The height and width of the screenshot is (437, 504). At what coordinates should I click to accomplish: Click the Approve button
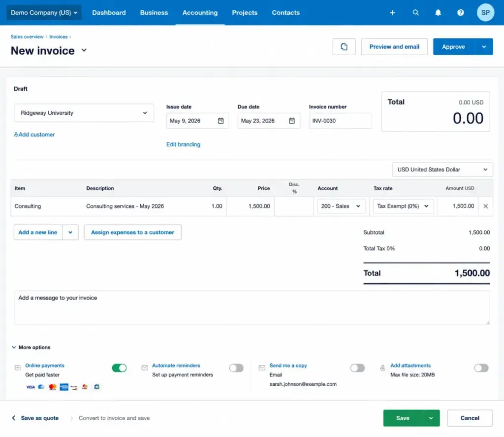coord(453,47)
